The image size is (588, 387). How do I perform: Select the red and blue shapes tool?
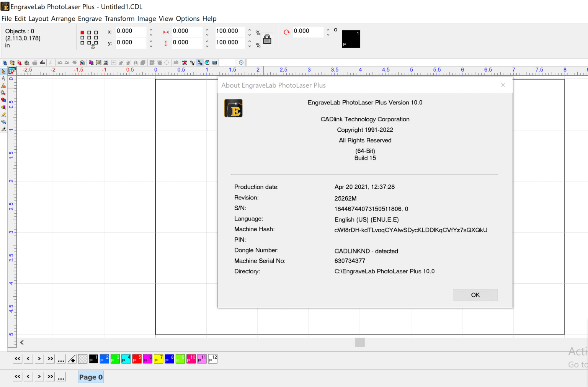tap(3, 100)
